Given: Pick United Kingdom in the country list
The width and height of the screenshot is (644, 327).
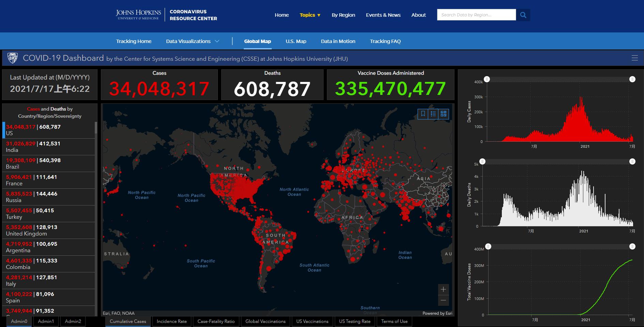Looking at the screenshot, I should [49, 230].
